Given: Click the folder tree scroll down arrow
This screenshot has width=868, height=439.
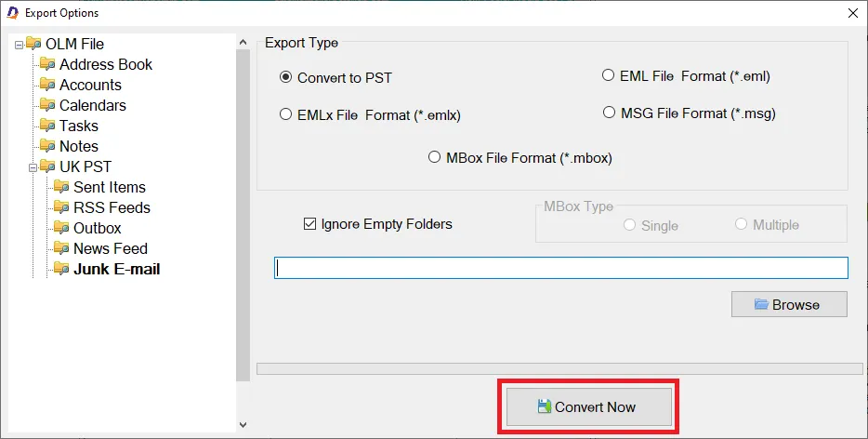Looking at the screenshot, I should pos(243,425).
